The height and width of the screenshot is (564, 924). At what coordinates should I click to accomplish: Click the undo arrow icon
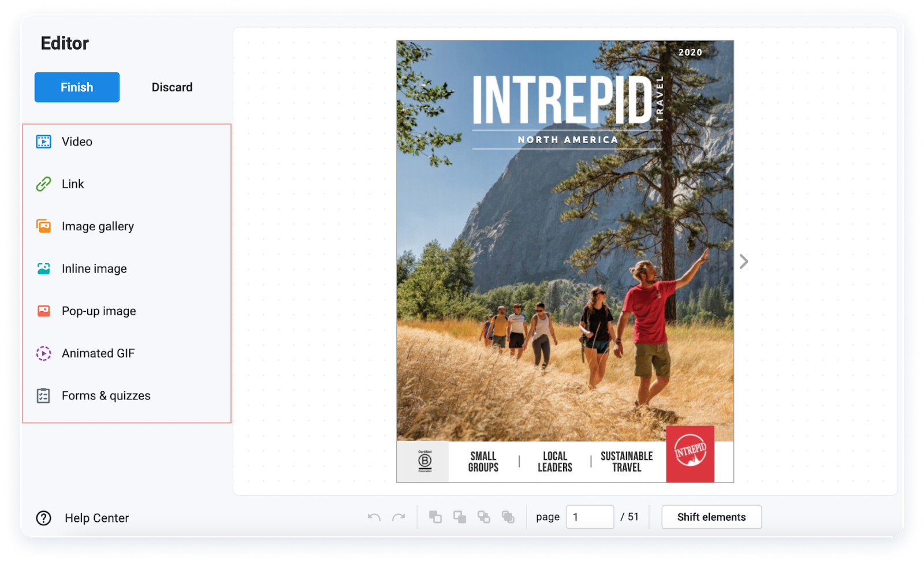(x=374, y=517)
